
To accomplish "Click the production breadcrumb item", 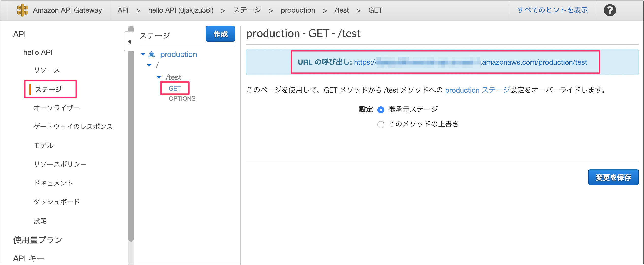I will coord(298,10).
